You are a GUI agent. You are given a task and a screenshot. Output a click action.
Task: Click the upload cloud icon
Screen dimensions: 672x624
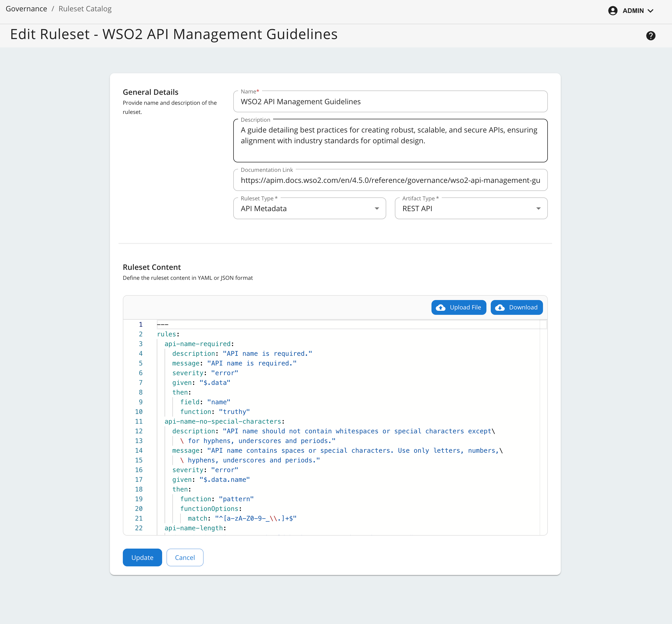coord(440,307)
